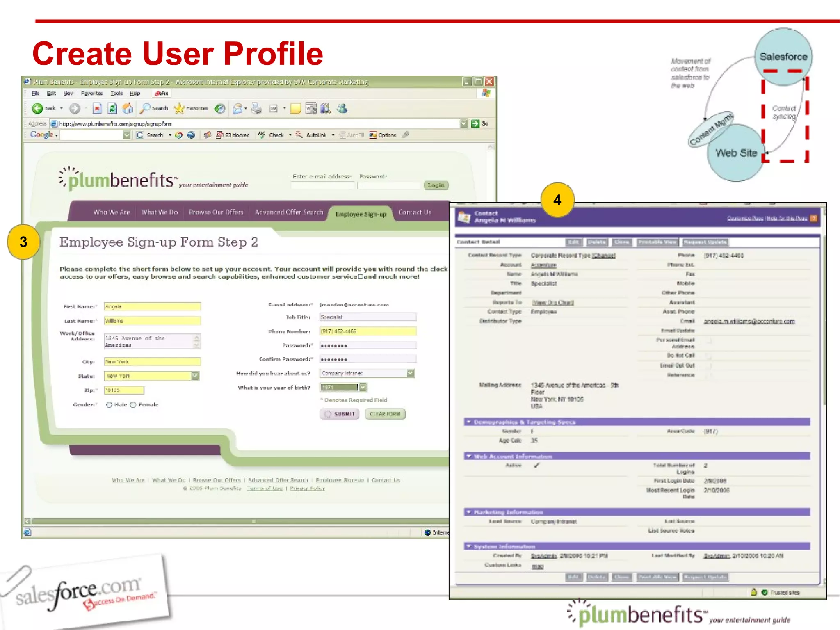Screen dimensions: 840x630
Task: Click the 'Contact Us' navigation tab
Action: click(x=415, y=212)
